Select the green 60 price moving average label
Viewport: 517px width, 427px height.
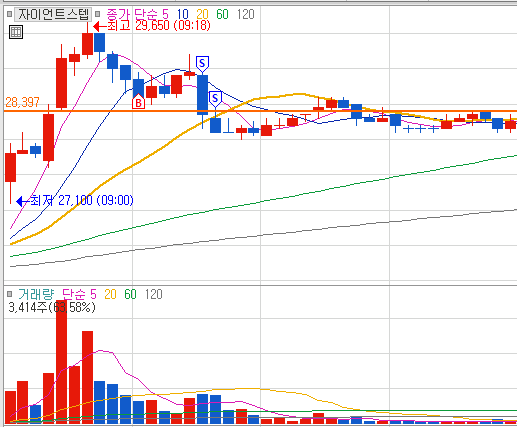[x=222, y=14]
